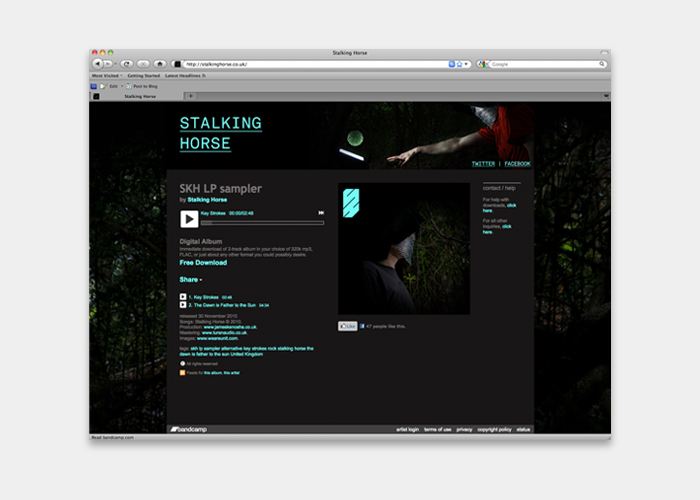Screen dimensions: 700x500
Task: Click the browser Forward button
Action: point(108,64)
